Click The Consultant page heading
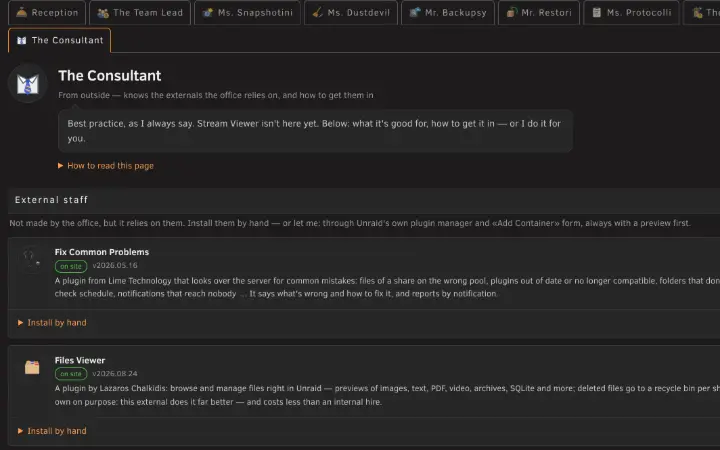720x450 pixels. tap(110, 76)
